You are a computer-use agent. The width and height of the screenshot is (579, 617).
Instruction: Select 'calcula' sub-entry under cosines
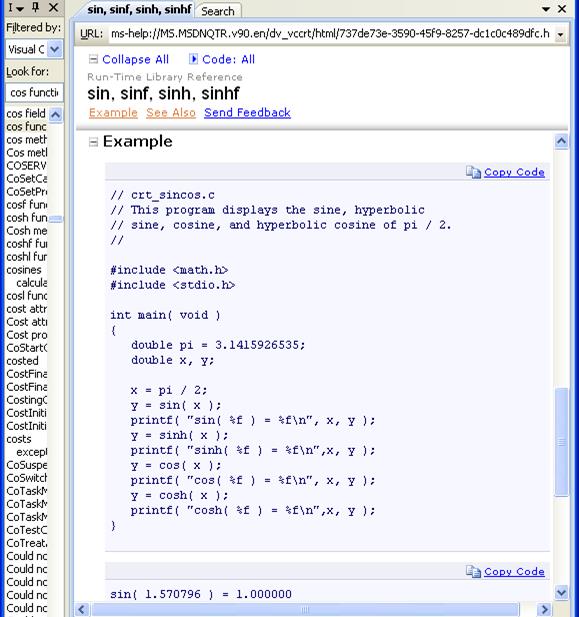31,283
